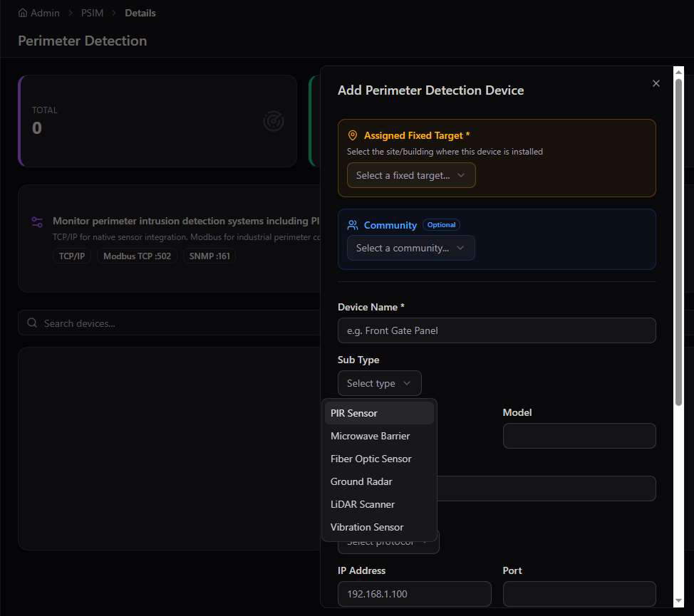Go to PSIM breadcrumb link
Image resolution: width=694 pixels, height=616 pixels.
[x=92, y=13]
